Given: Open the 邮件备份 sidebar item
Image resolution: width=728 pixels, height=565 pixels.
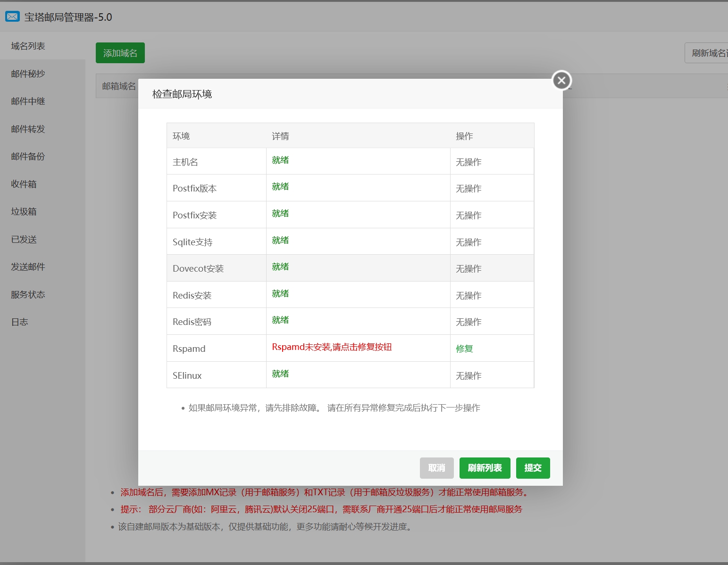Looking at the screenshot, I should 42,156.
